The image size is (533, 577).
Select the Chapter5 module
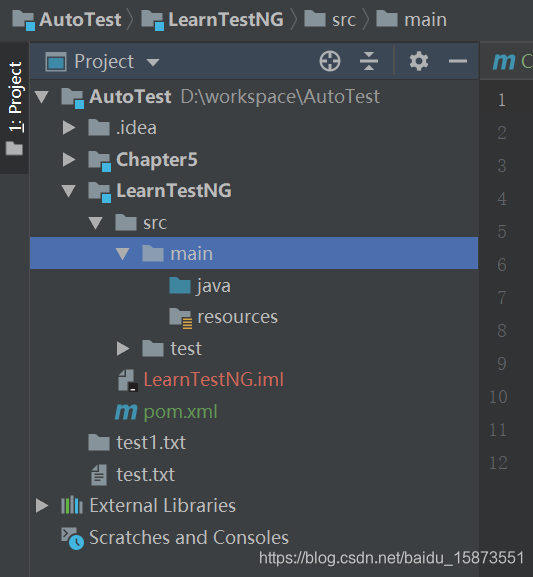coord(254,160)
